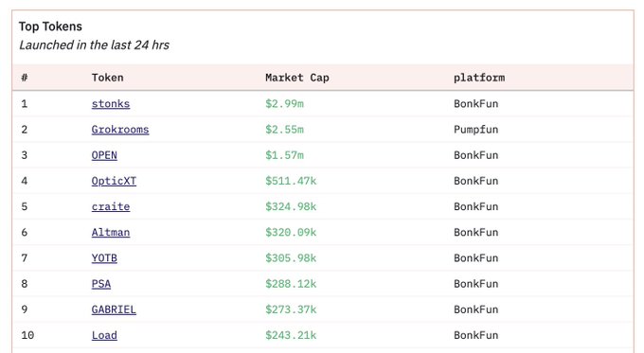The width and height of the screenshot is (644, 353).
Task: Select the $243.21k market cap value
Action: (291, 335)
